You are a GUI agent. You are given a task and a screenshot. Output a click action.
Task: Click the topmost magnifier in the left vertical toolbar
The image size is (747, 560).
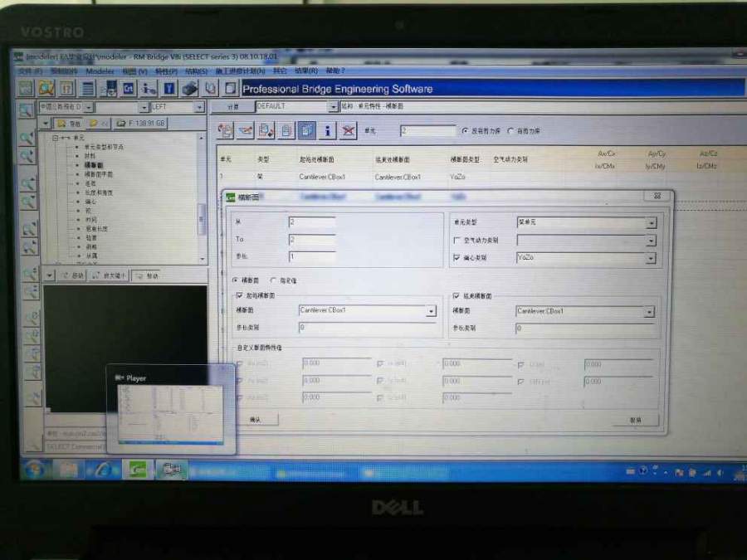point(27,111)
